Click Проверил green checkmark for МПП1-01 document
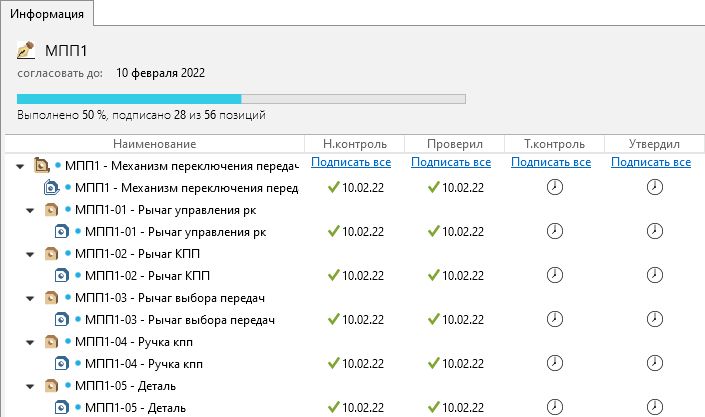The width and height of the screenshot is (705, 417). [x=433, y=232]
